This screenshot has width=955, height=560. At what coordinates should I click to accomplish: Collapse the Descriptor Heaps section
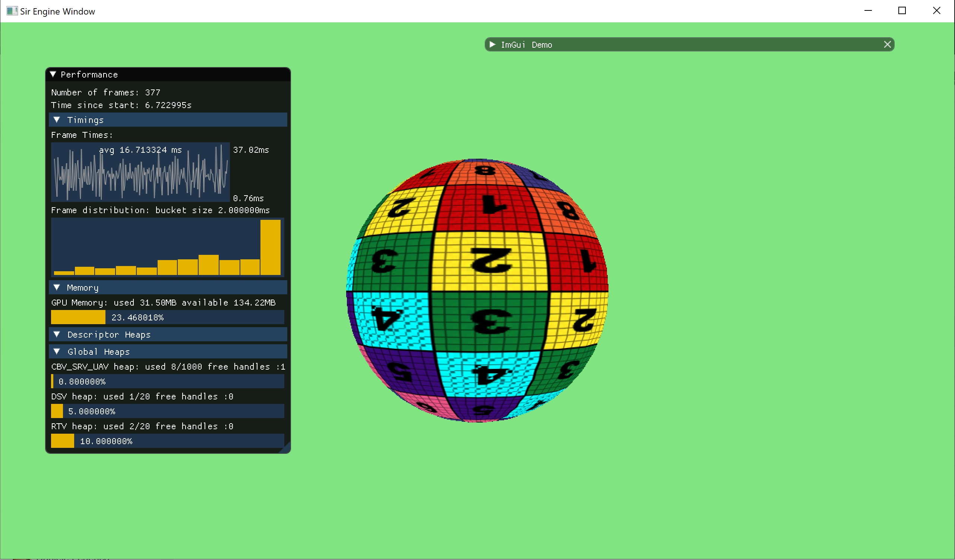(57, 335)
